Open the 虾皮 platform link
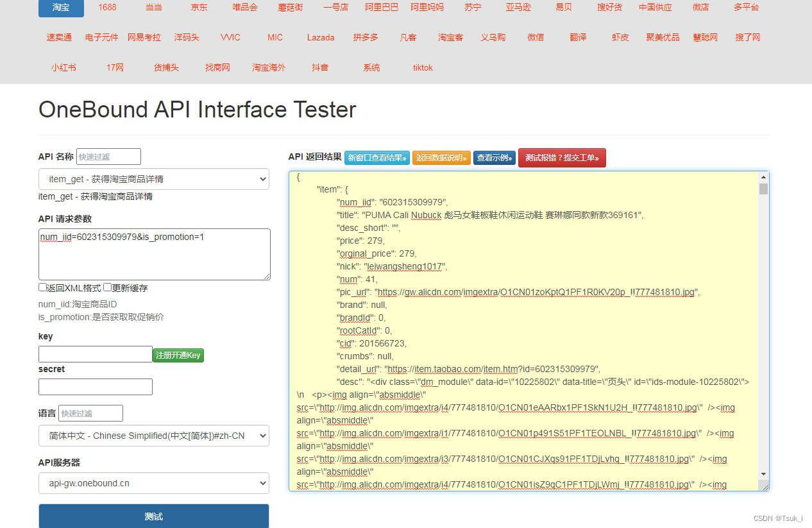 [620, 37]
